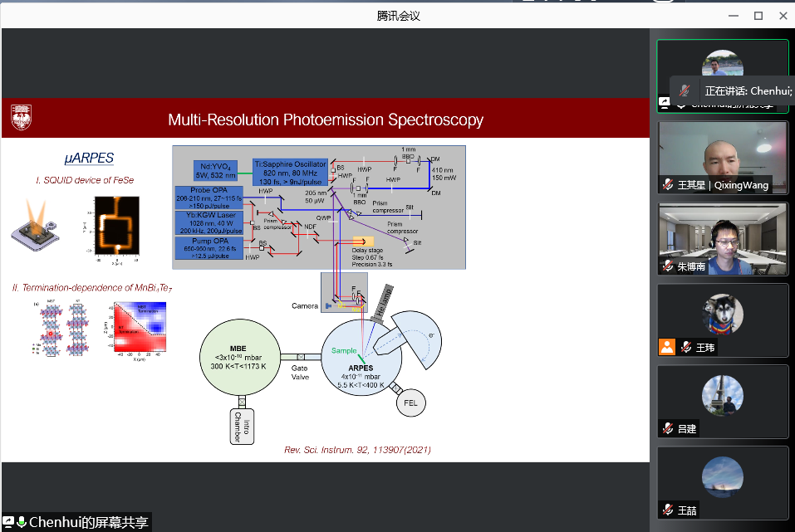Click the mic icon in bottom-left sharing label

(x=22, y=522)
